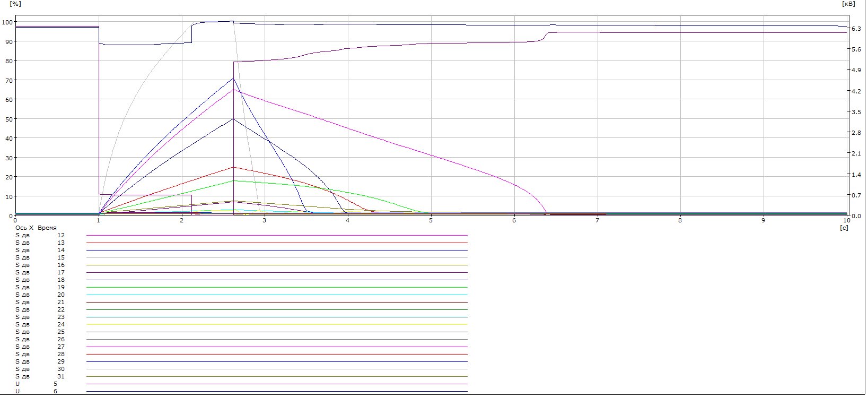Click the "S дв 14" legend entry
The image size is (868, 397).
coord(241,250)
